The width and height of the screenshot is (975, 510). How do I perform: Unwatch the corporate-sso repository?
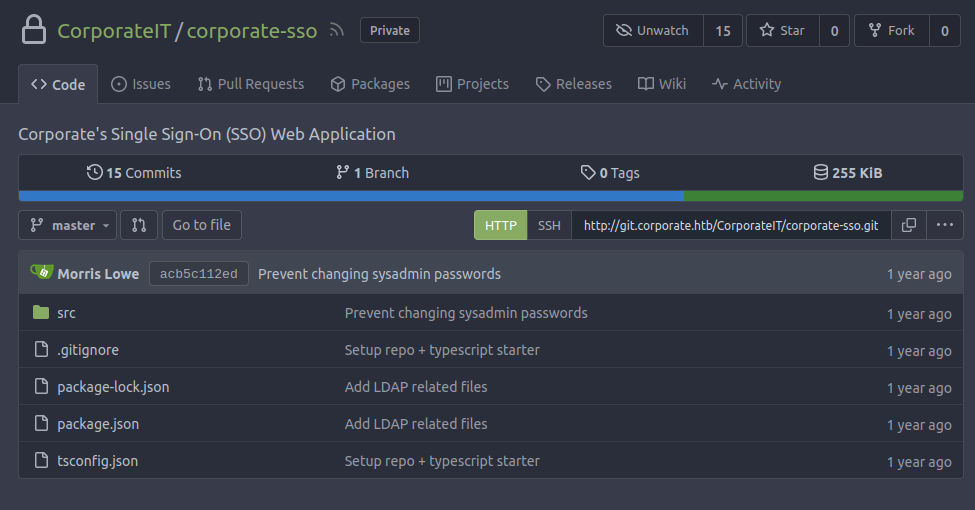pyautogui.click(x=653, y=31)
